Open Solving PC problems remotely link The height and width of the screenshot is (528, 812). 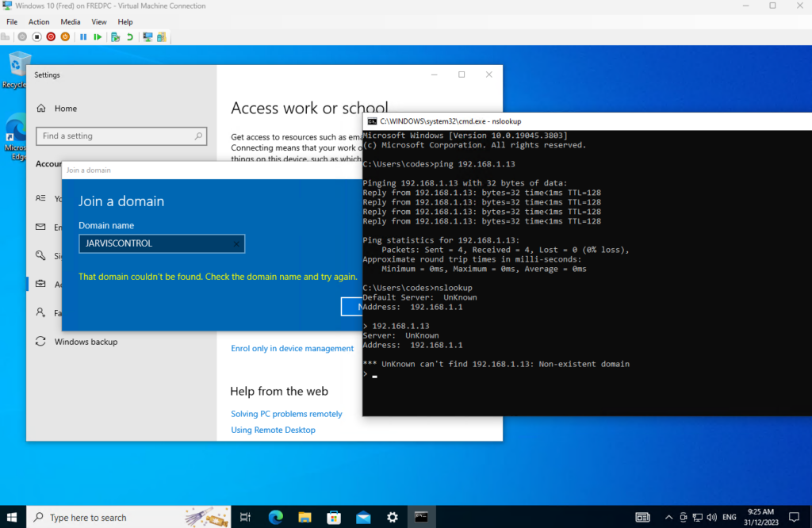coord(286,414)
